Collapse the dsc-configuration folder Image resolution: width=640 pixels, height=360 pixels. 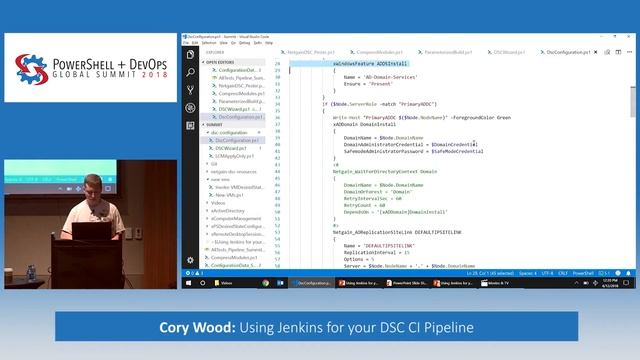point(232,133)
